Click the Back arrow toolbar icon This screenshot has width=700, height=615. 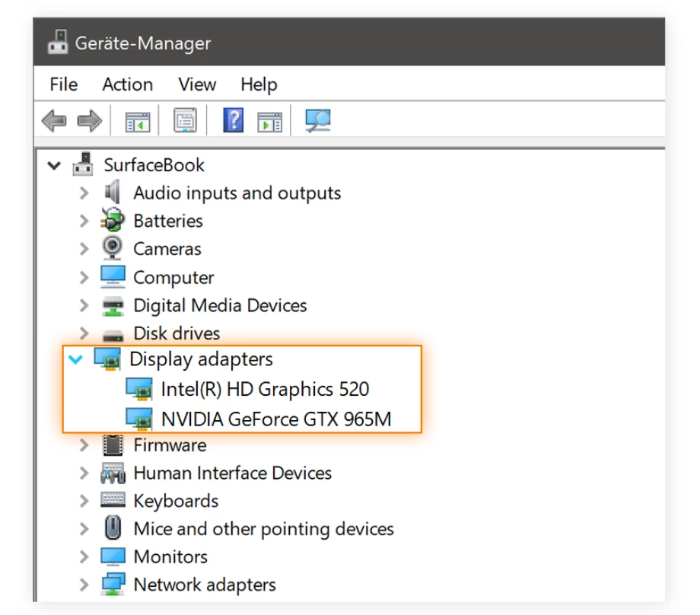54,120
